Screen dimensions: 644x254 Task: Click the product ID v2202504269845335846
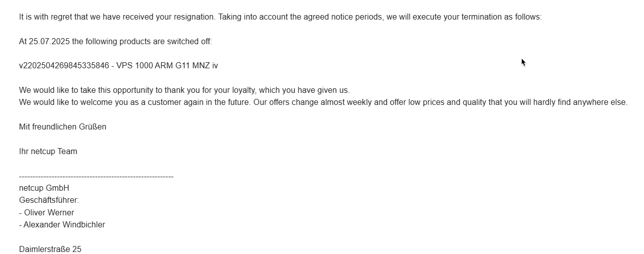(64, 66)
